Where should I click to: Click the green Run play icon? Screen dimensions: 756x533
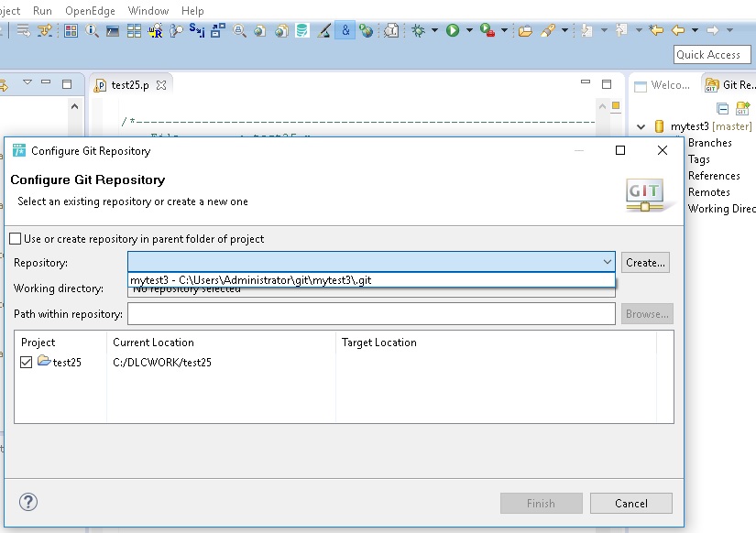point(453,30)
